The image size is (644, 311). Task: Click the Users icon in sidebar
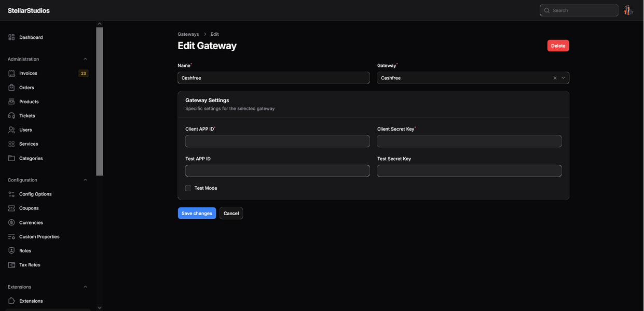[x=11, y=130]
